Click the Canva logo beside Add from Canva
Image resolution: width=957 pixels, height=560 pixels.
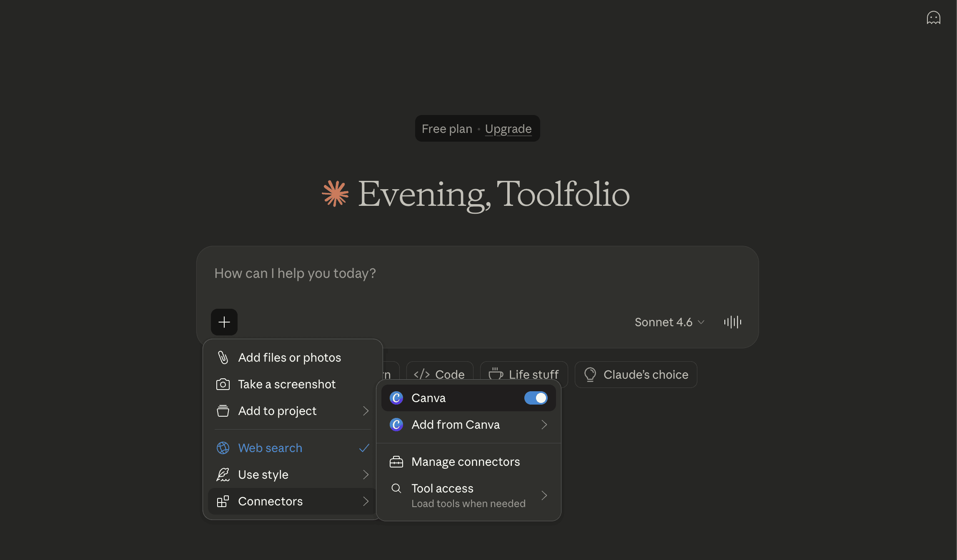click(396, 425)
